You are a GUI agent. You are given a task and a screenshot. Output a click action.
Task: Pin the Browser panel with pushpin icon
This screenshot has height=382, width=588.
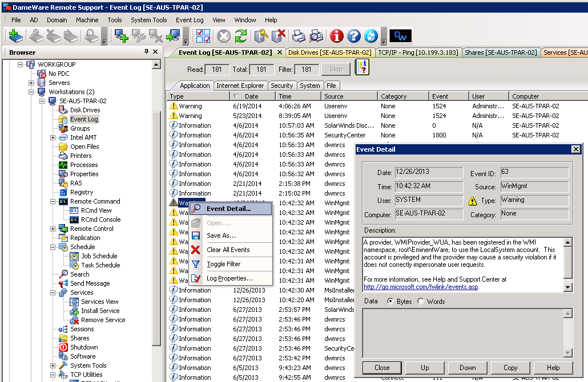coord(146,52)
